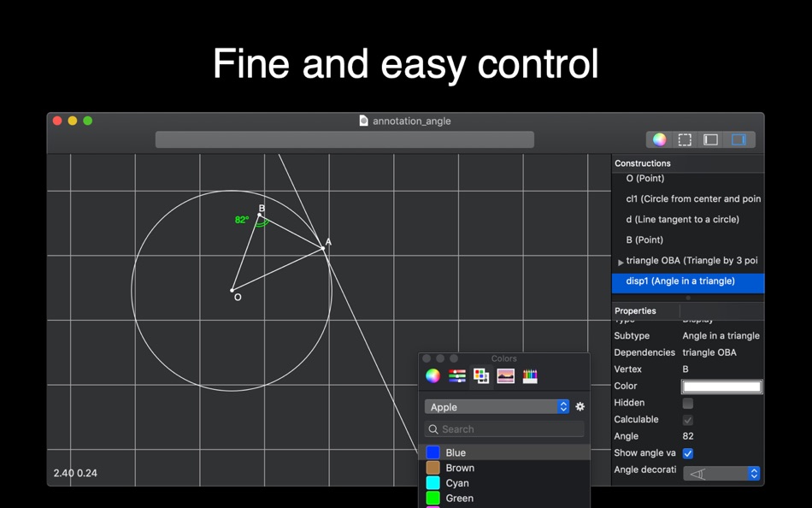Screen dimensions: 812x508
Task: Pick the Cyan color swatch
Action: click(x=432, y=482)
